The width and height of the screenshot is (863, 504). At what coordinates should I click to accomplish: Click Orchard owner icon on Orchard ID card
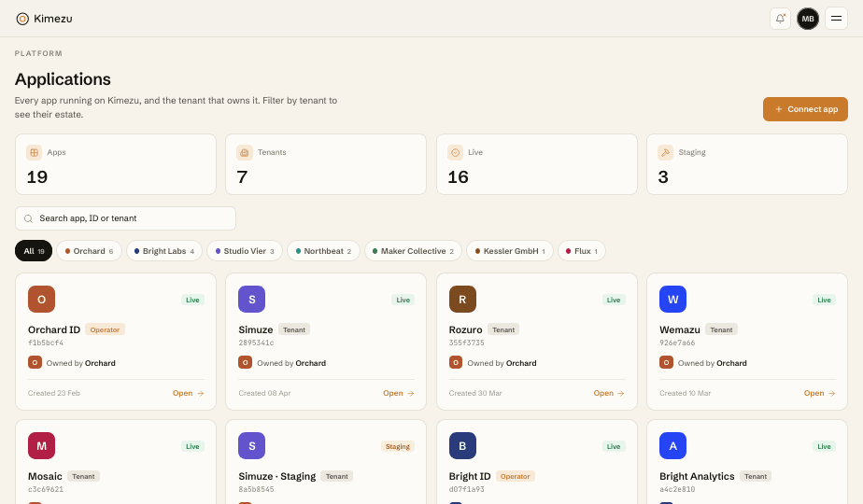[35, 362]
